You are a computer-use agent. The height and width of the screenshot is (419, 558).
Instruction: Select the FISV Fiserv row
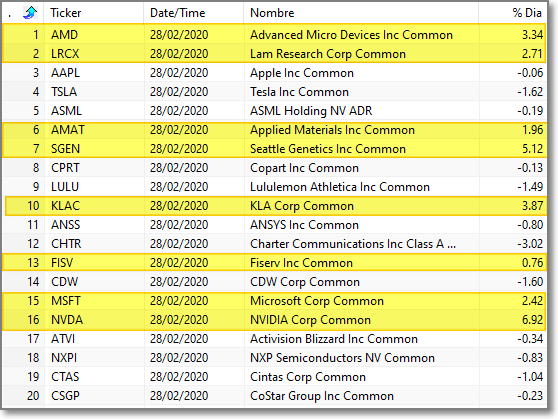click(274, 263)
